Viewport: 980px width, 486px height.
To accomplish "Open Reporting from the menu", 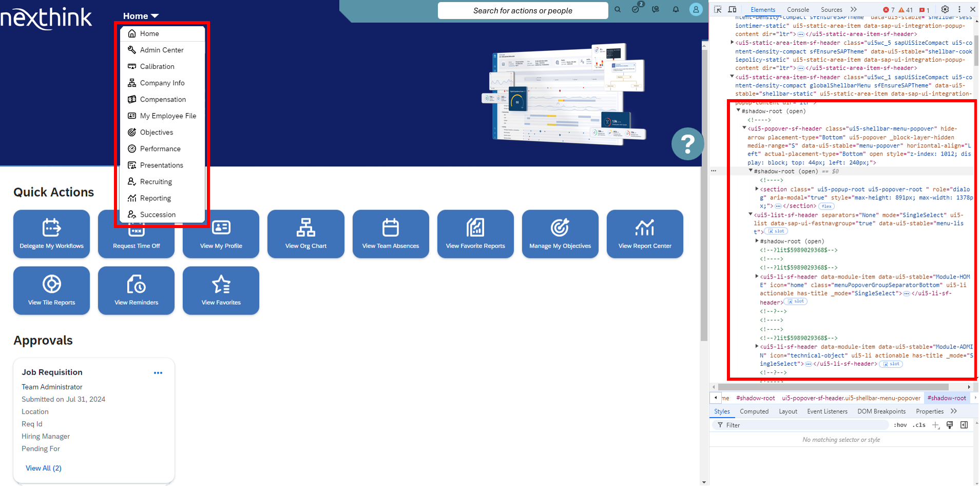I will click(x=163, y=198).
